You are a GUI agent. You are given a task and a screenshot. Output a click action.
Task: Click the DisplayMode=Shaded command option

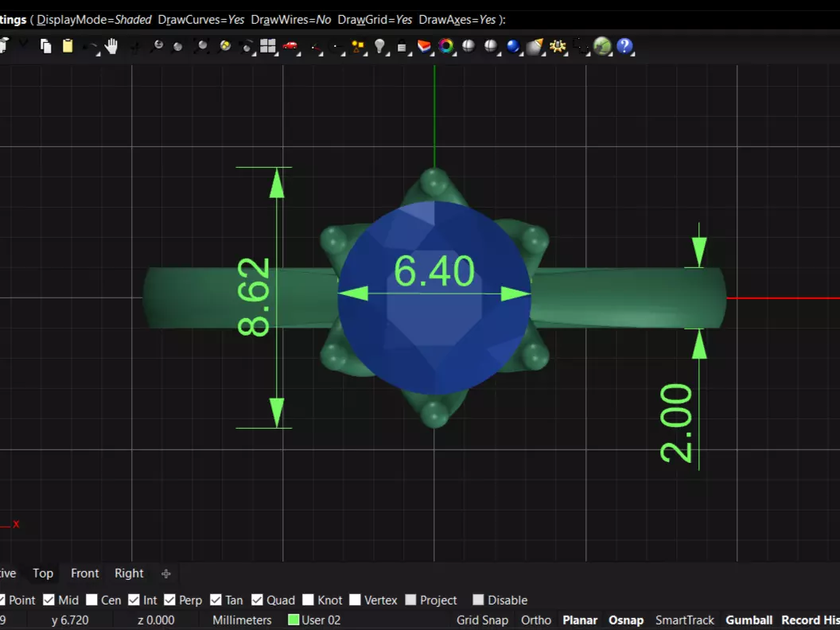[x=95, y=20]
